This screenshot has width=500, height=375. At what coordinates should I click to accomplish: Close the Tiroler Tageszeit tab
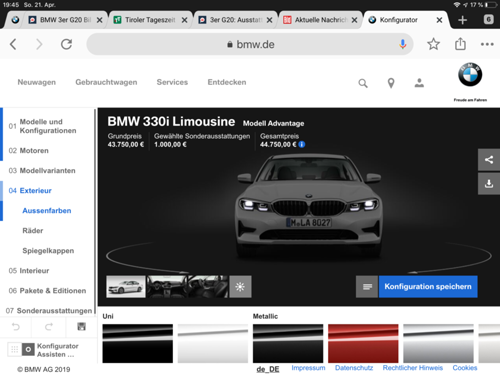184,20
